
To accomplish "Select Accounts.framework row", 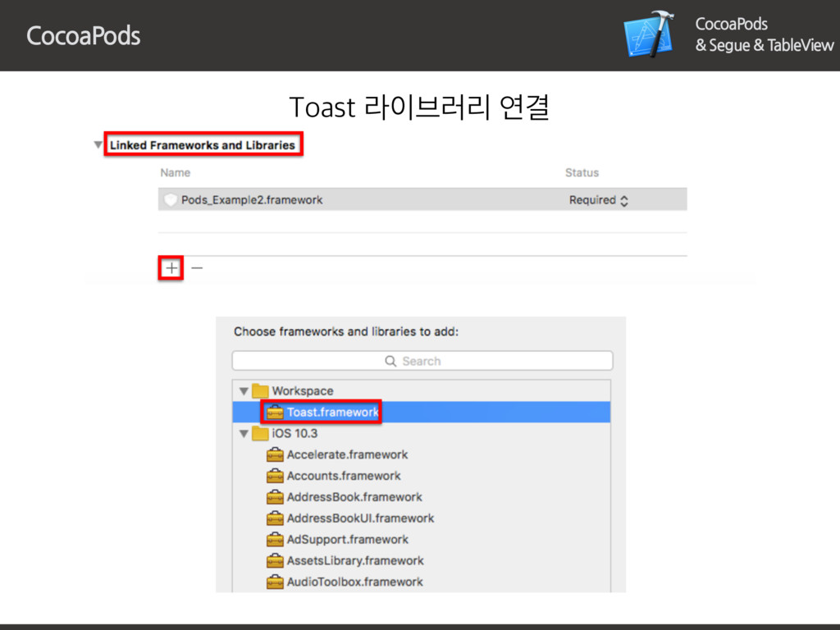I will (422, 476).
